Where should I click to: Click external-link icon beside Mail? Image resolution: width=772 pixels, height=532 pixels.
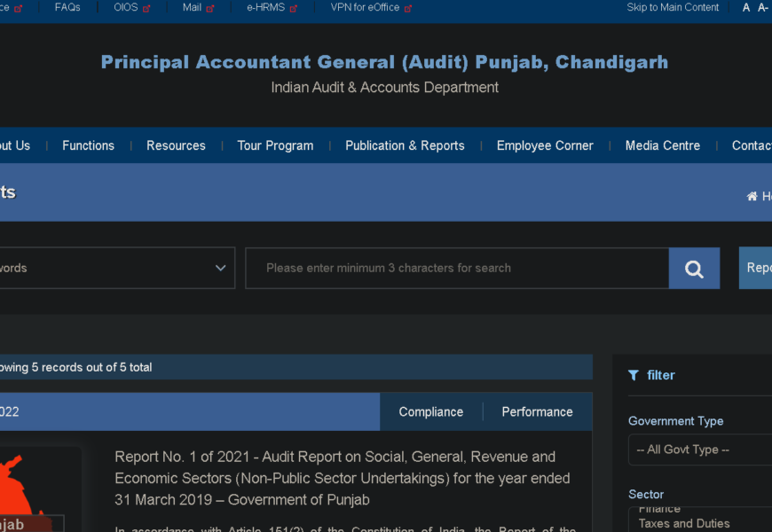tap(210, 8)
